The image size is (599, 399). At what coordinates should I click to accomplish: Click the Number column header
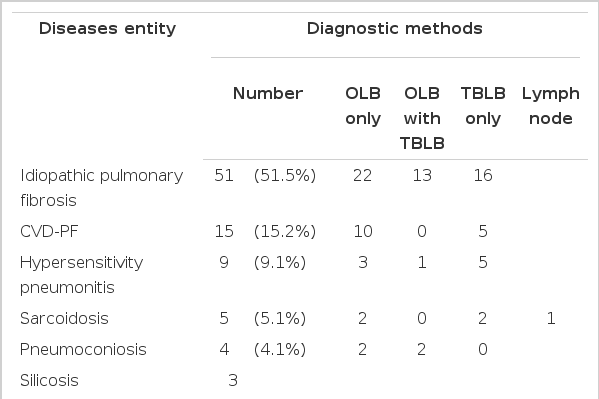point(268,94)
